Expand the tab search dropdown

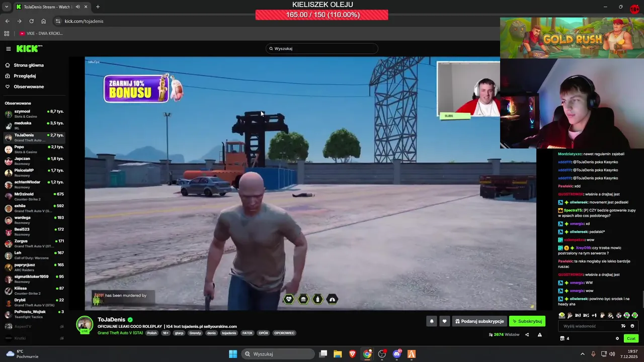point(6,7)
